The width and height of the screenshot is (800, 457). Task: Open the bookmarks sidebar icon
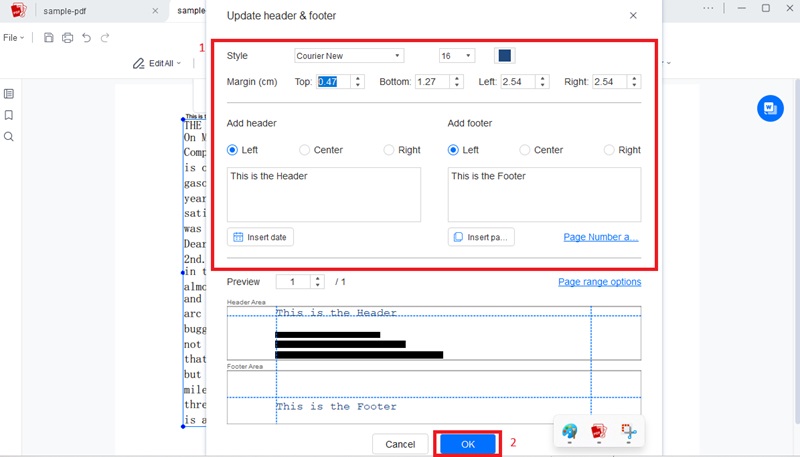[x=9, y=115]
